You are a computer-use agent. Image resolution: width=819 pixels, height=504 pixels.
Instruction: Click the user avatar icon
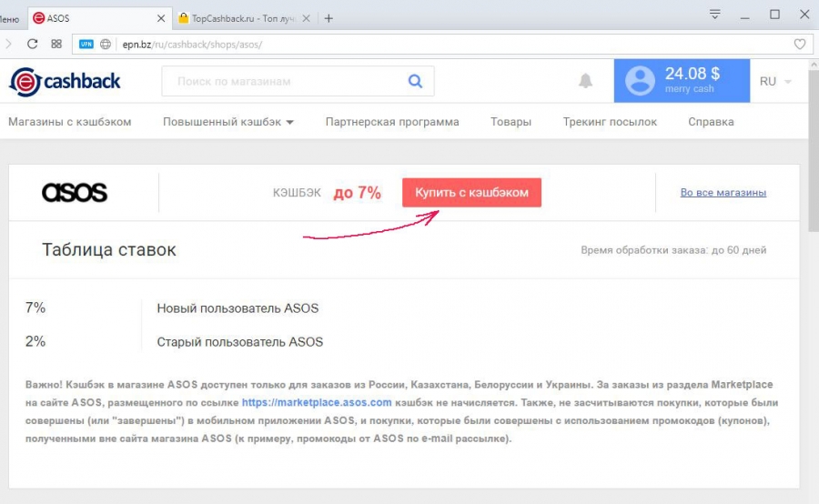pos(640,81)
